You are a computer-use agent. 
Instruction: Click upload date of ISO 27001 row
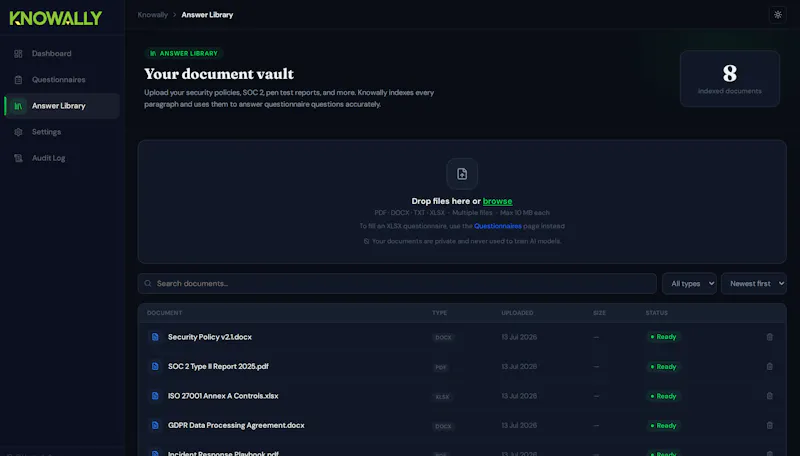[519, 396]
